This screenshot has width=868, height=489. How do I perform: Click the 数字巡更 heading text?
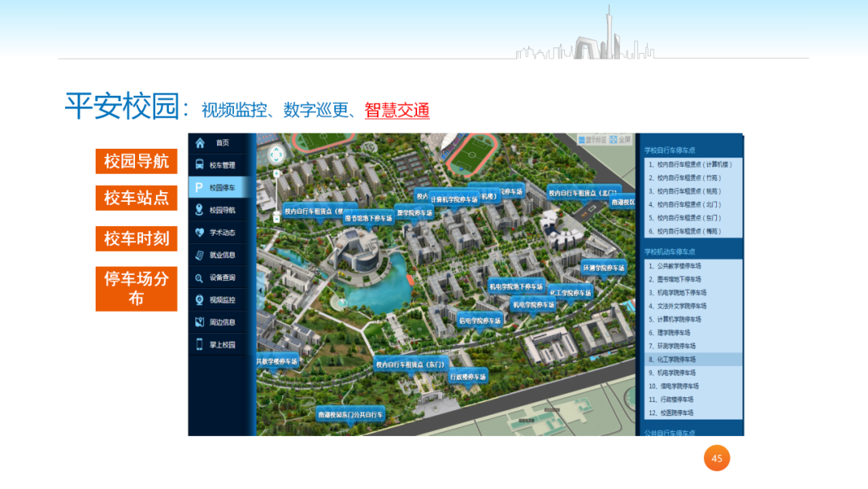pos(316,110)
